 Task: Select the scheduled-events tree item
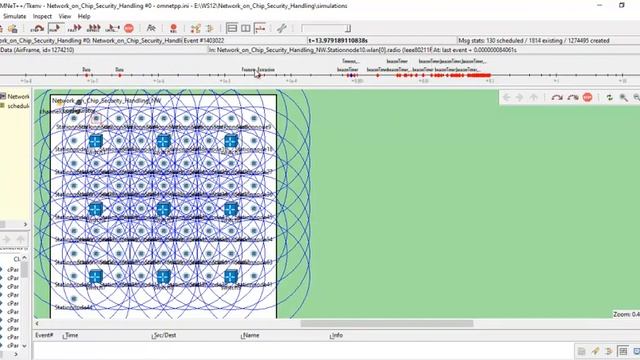[18, 106]
